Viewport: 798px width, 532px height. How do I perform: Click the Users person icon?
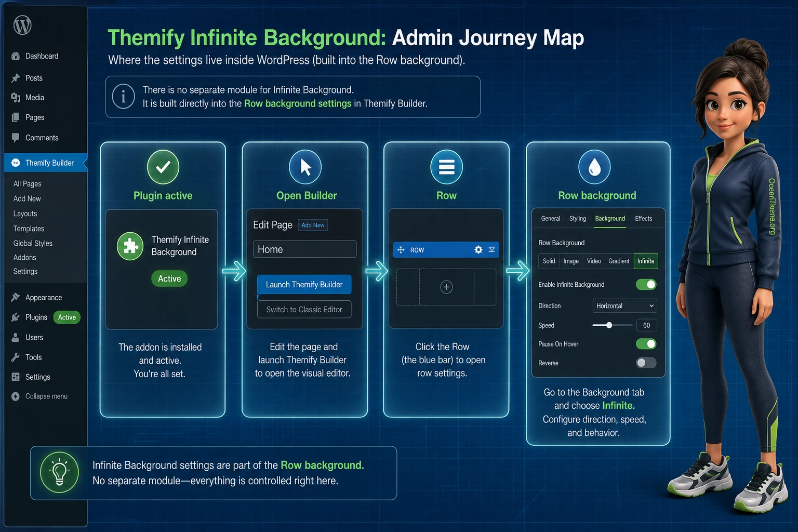click(16, 337)
